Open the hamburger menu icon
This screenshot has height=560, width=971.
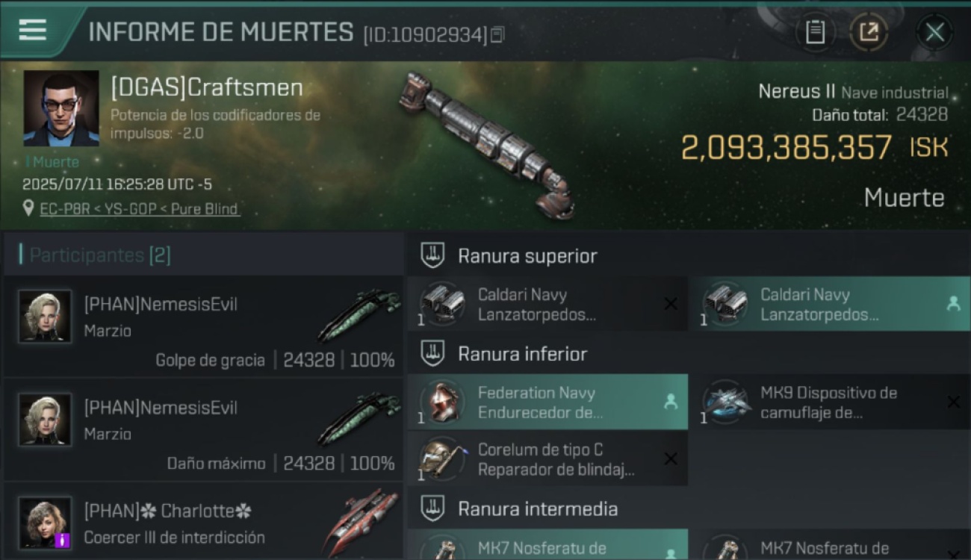pos(33,30)
